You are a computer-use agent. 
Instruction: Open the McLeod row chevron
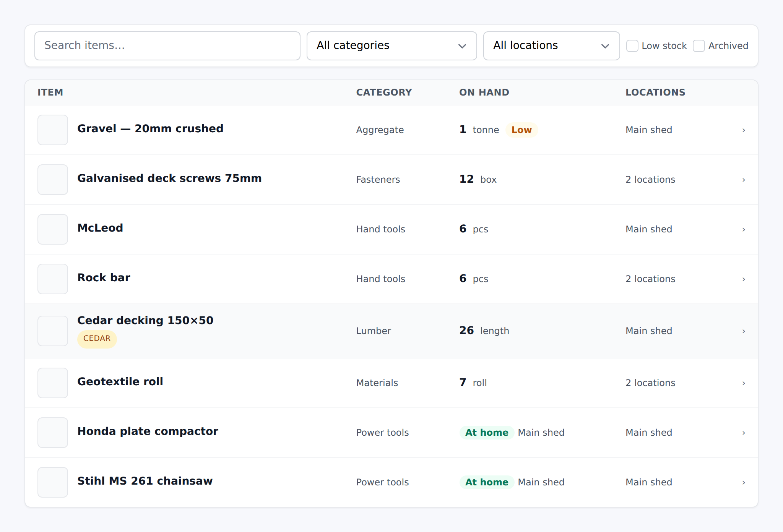coord(744,230)
